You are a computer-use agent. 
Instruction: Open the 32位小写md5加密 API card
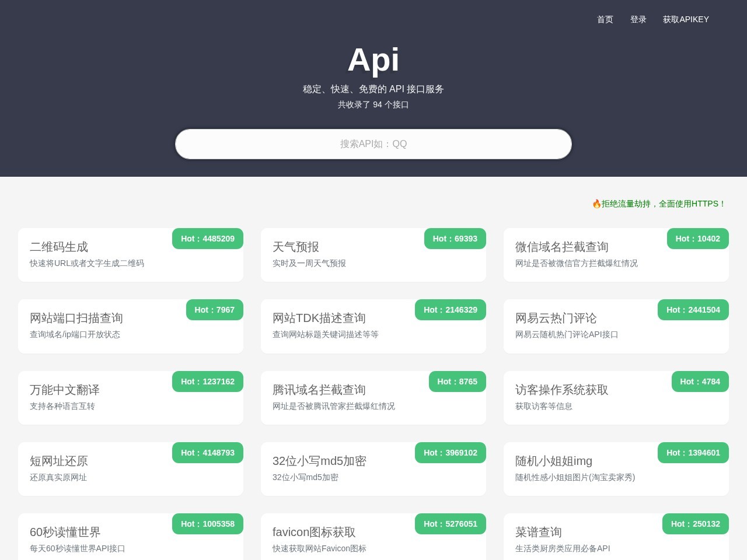[x=373, y=468]
